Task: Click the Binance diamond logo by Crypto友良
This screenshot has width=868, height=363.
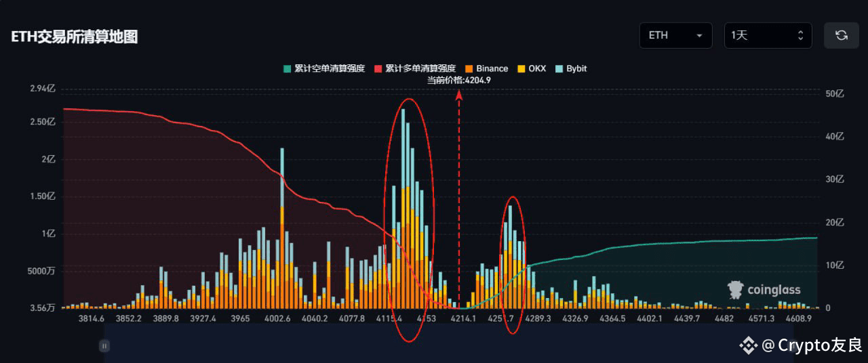Action: tap(748, 345)
